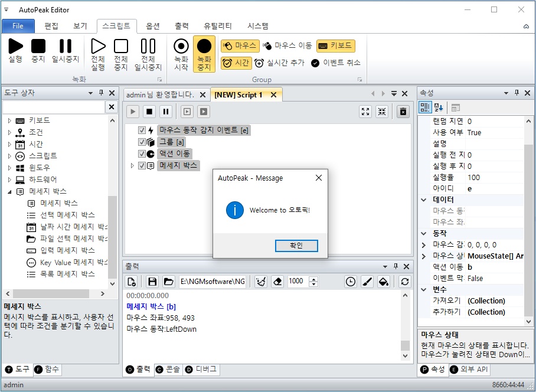Stop recording with 녹화 중지
Image resolution: width=536 pixels, height=392 pixels.
pyautogui.click(x=204, y=54)
